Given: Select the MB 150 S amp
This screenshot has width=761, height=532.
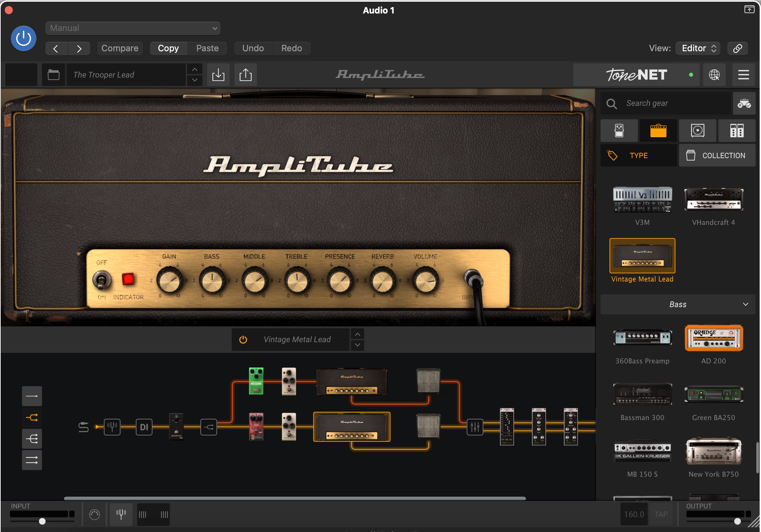Looking at the screenshot, I should [x=642, y=451].
